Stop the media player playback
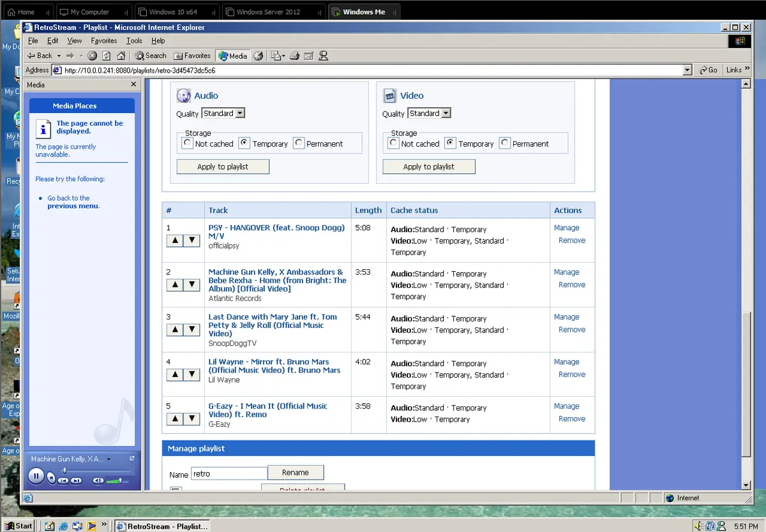 [x=51, y=478]
